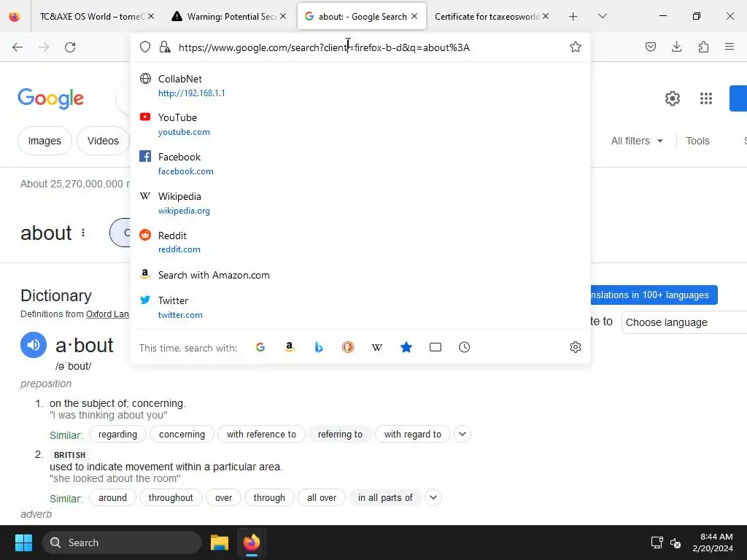Viewport: 747px width, 560px height.
Task: Open search settings gear in dropdown
Action: (x=576, y=347)
